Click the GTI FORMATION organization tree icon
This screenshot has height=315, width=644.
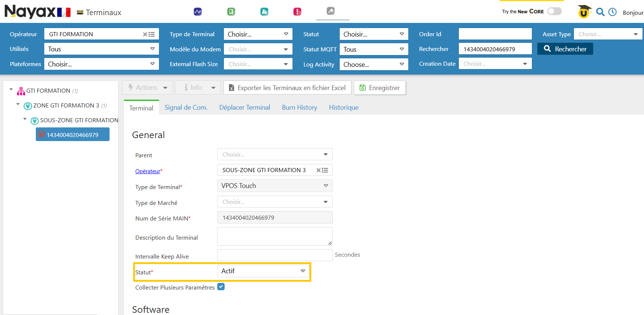(21, 91)
